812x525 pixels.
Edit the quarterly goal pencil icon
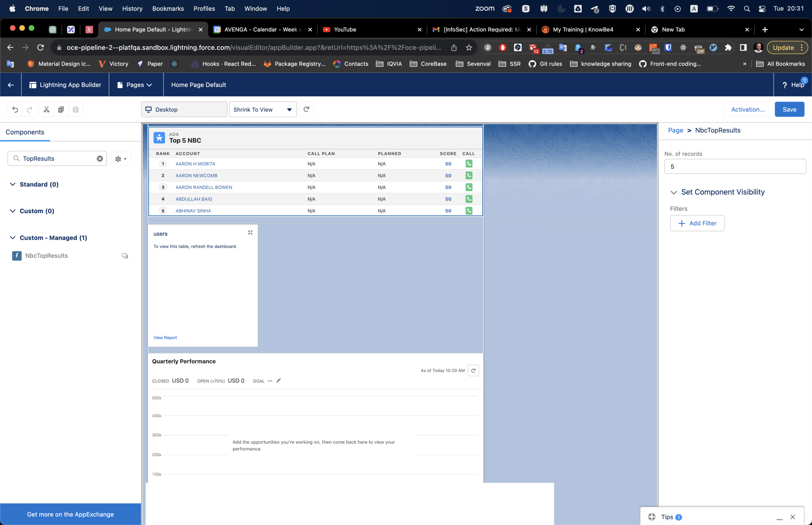pos(278,381)
